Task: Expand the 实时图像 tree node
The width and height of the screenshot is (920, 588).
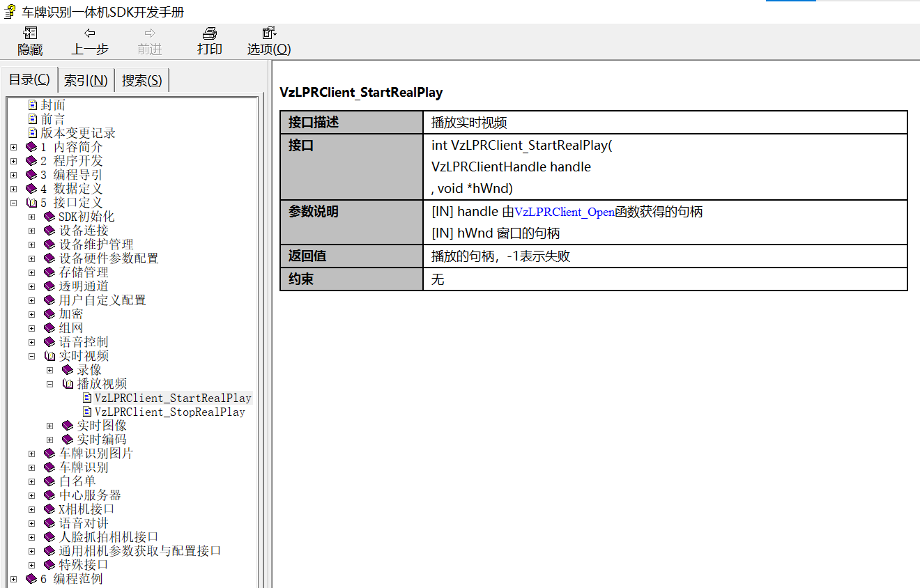Action: pyautogui.click(x=49, y=426)
